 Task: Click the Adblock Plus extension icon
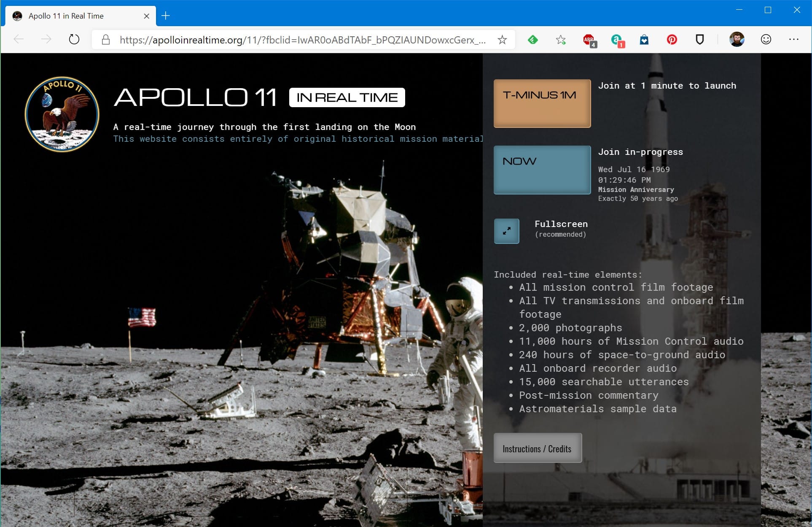tap(589, 40)
